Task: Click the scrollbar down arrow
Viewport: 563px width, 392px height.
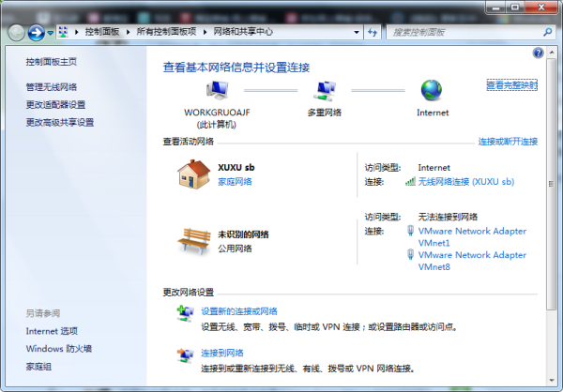Action: click(x=552, y=381)
